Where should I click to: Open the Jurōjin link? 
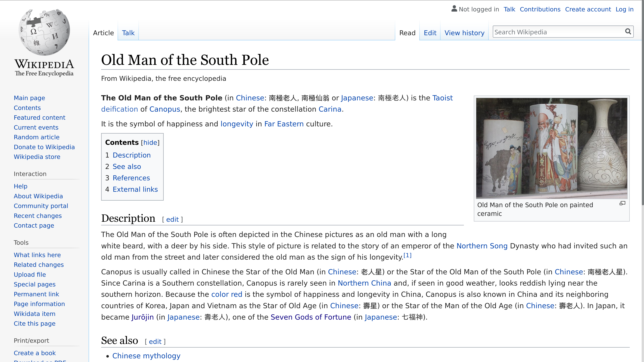143,317
